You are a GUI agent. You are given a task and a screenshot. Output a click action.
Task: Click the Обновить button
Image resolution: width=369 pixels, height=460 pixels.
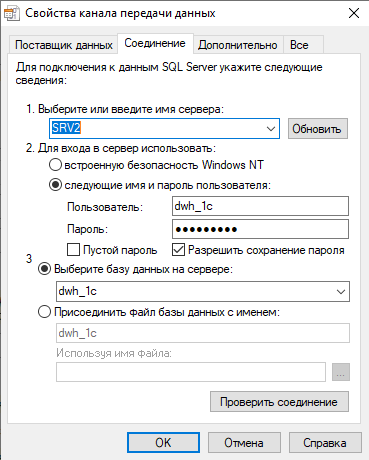click(318, 129)
